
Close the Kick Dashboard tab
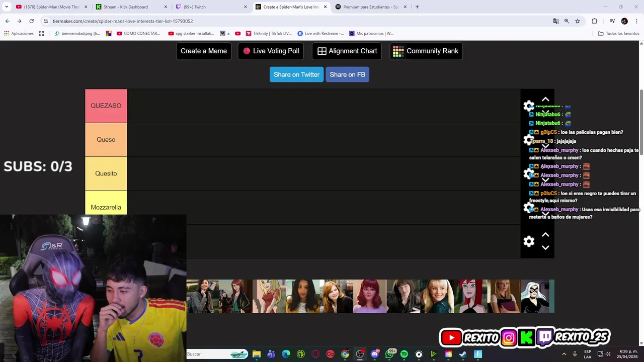point(166,7)
